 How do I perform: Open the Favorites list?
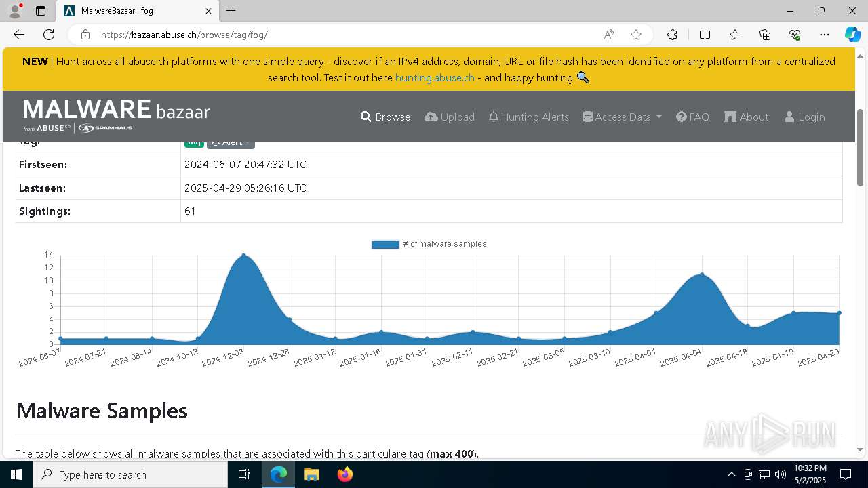coord(735,35)
